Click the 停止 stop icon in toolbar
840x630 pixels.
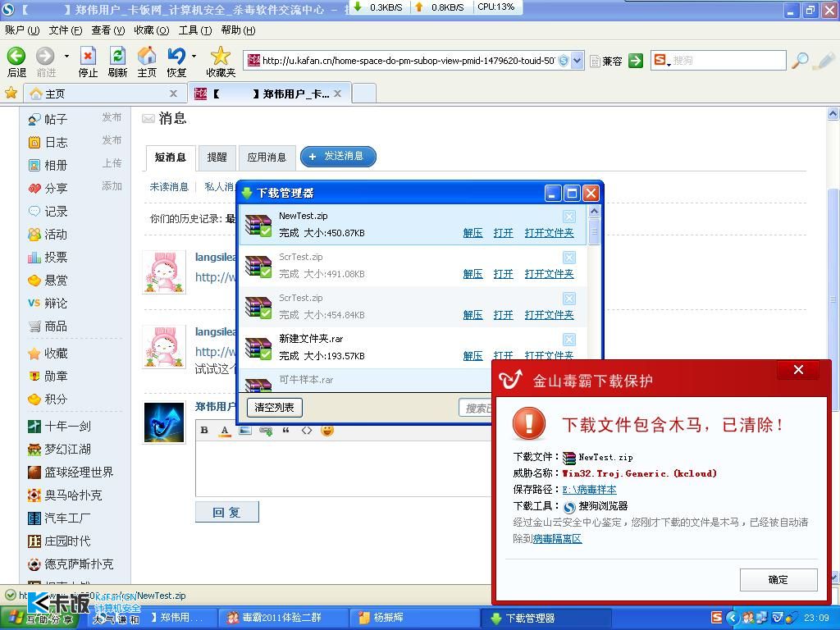88,57
